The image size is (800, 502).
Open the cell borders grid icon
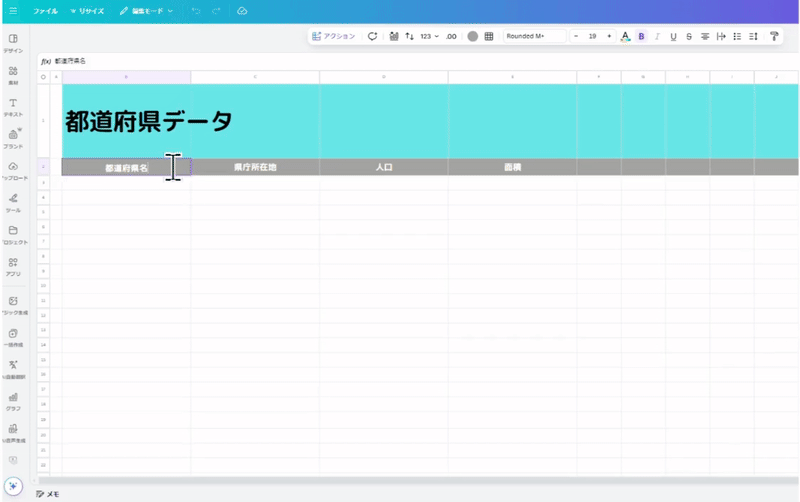point(489,36)
